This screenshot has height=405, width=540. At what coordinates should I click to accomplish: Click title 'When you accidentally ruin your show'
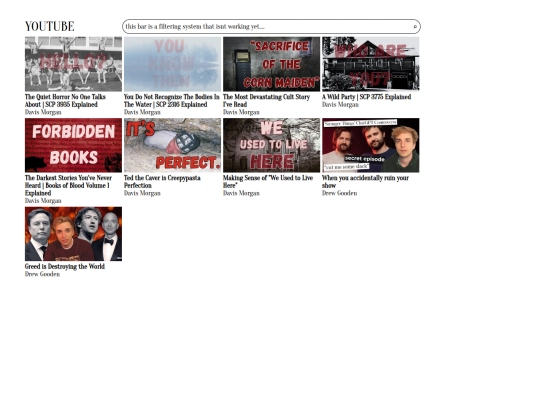[x=365, y=181]
